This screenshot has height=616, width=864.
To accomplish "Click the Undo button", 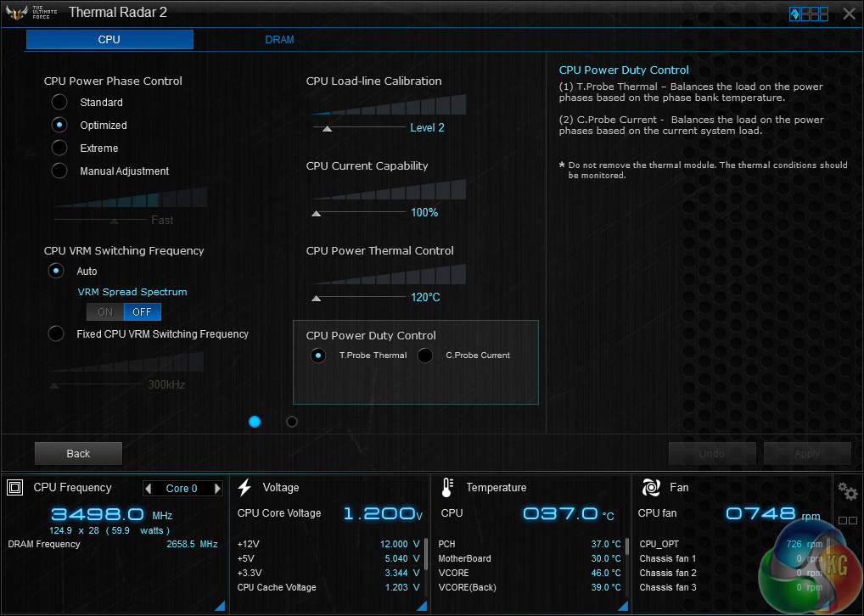I will click(711, 453).
